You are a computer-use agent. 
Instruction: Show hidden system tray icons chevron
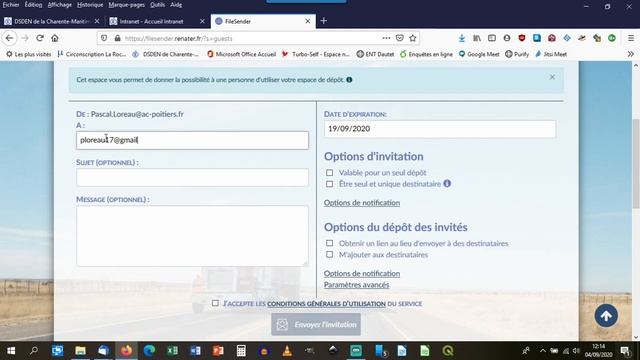[542, 351]
